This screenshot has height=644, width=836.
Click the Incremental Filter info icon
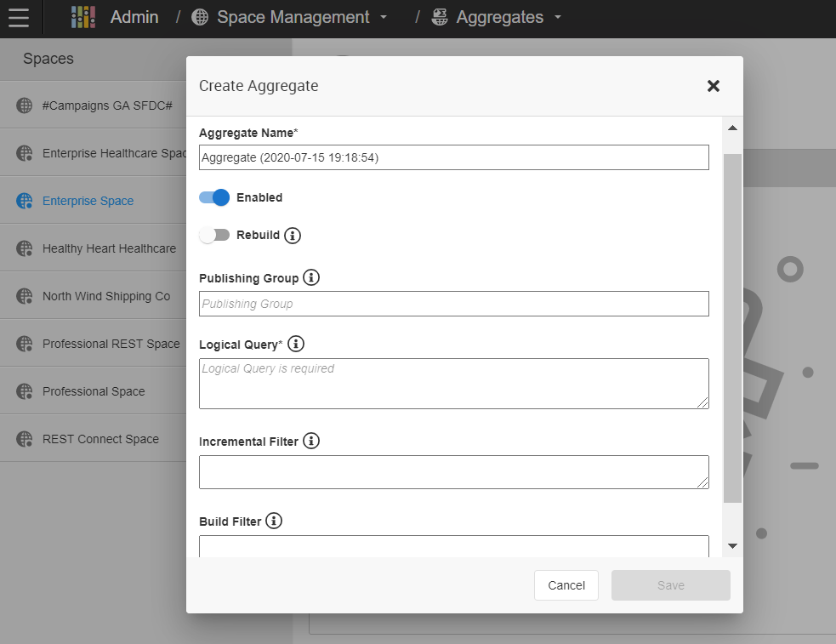coord(311,441)
